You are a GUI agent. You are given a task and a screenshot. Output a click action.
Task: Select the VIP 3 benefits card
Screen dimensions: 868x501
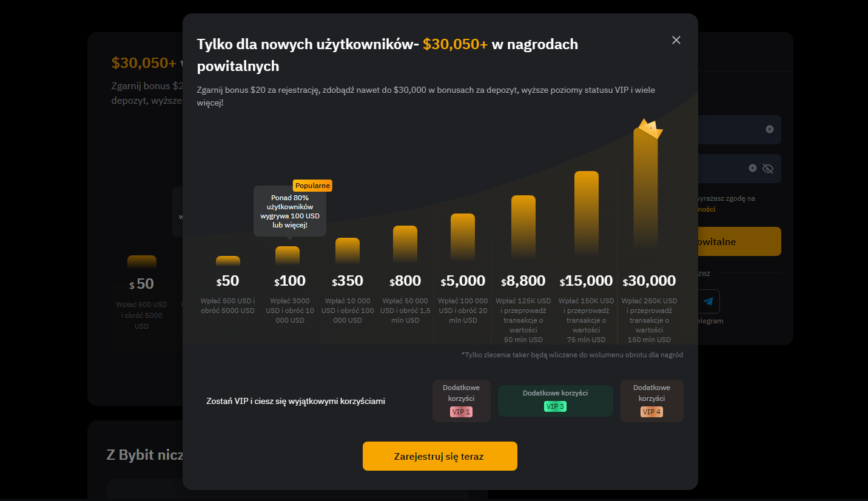(556, 401)
